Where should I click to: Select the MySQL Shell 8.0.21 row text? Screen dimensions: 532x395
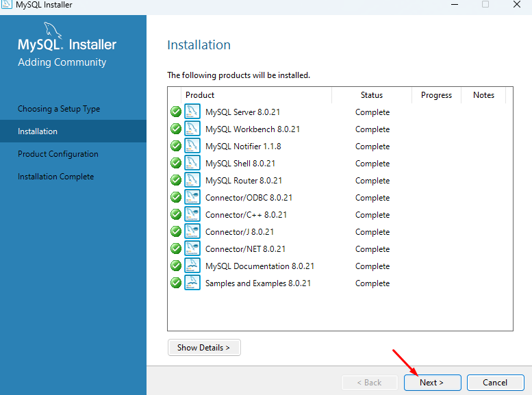240,163
